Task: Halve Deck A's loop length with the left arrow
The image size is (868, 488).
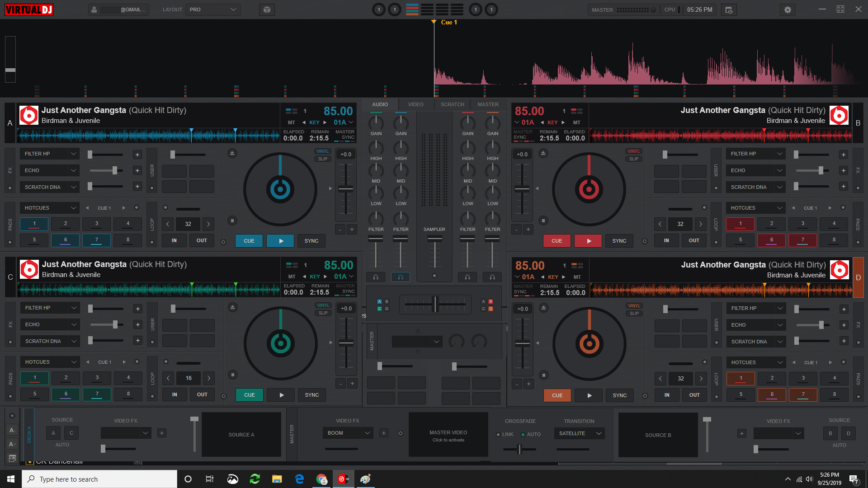Action: point(168,224)
